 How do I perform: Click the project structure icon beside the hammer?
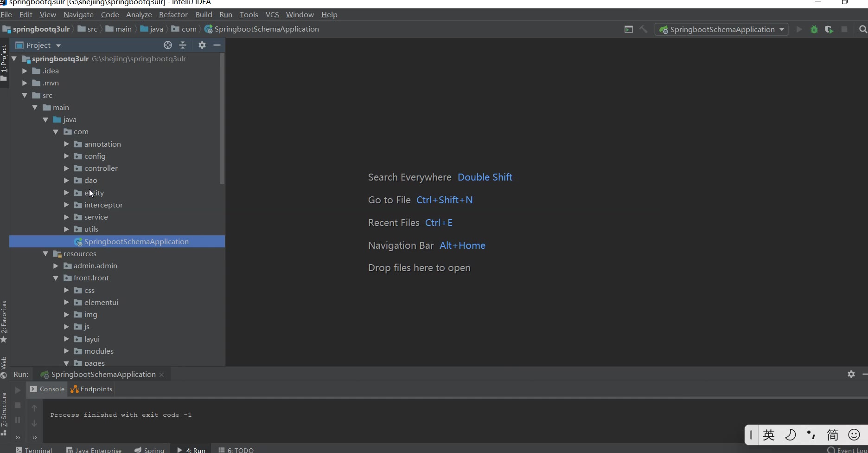click(629, 29)
